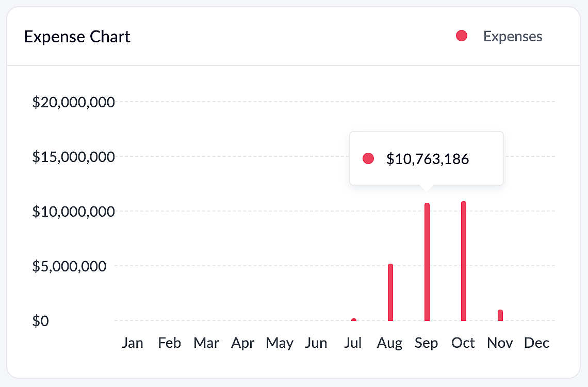The height and width of the screenshot is (387, 588).
Task: Click the Sep month axis label
Action: tap(427, 343)
